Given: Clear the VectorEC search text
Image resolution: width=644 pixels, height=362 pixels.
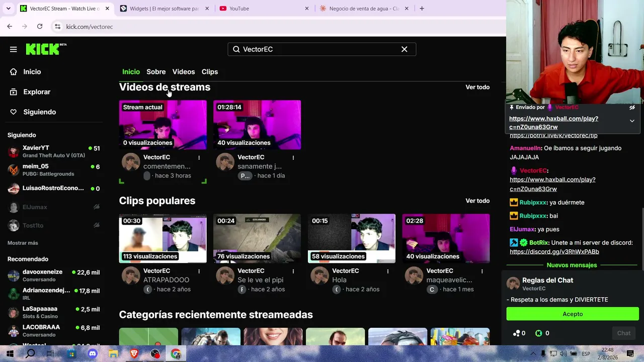Looking at the screenshot, I should pyautogui.click(x=404, y=49).
